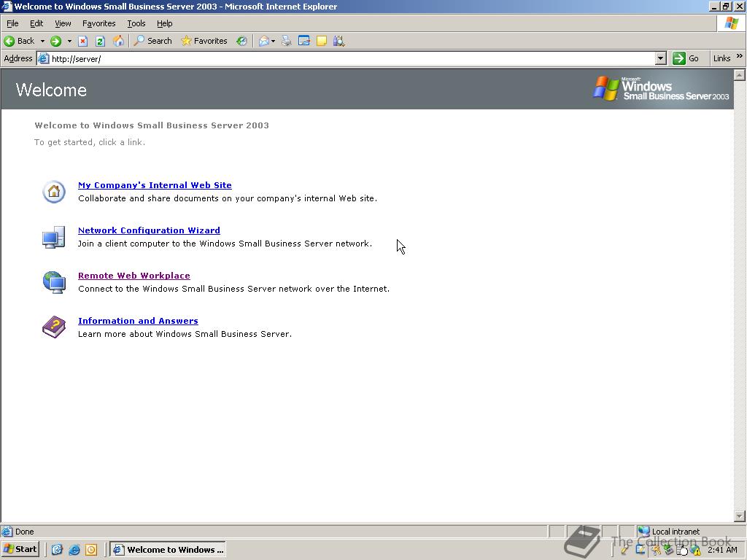Viewport: 747px width, 560px height.
Task: Click the scrollbar down arrow
Action: click(740, 516)
